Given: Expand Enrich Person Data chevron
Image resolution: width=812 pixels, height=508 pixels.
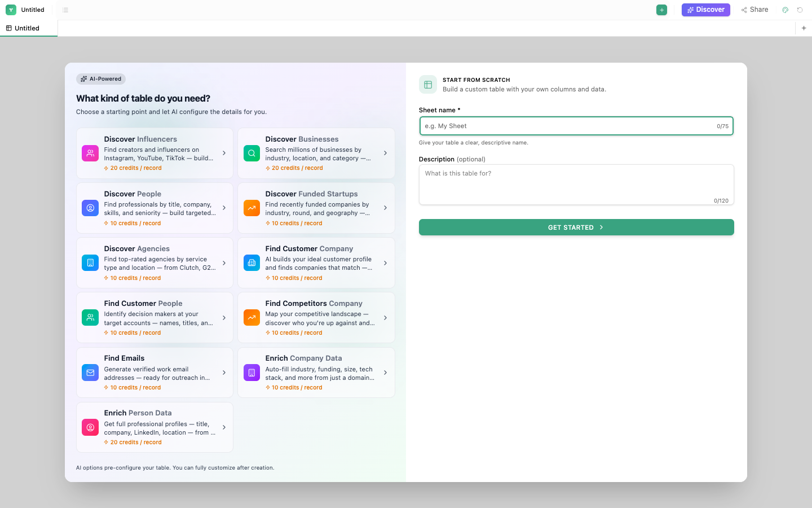Looking at the screenshot, I should pyautogui.click(x=224, y=427).
